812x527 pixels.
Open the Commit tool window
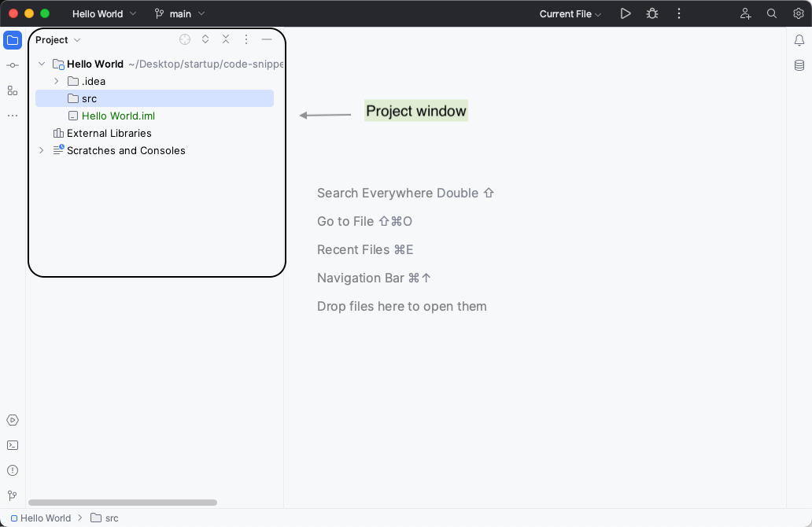coord(13,65)
